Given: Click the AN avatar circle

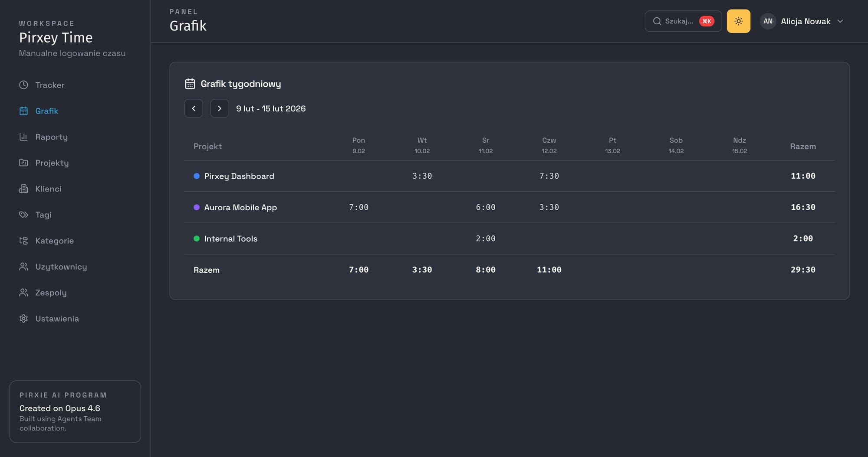Looking at the screenshot, I should [x=768, y=21].
